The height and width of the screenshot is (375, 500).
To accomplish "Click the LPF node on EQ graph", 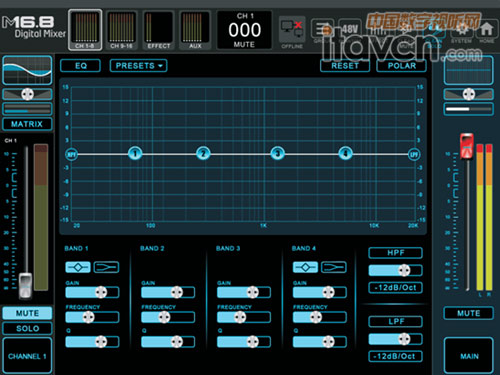I will click(414, 154).
